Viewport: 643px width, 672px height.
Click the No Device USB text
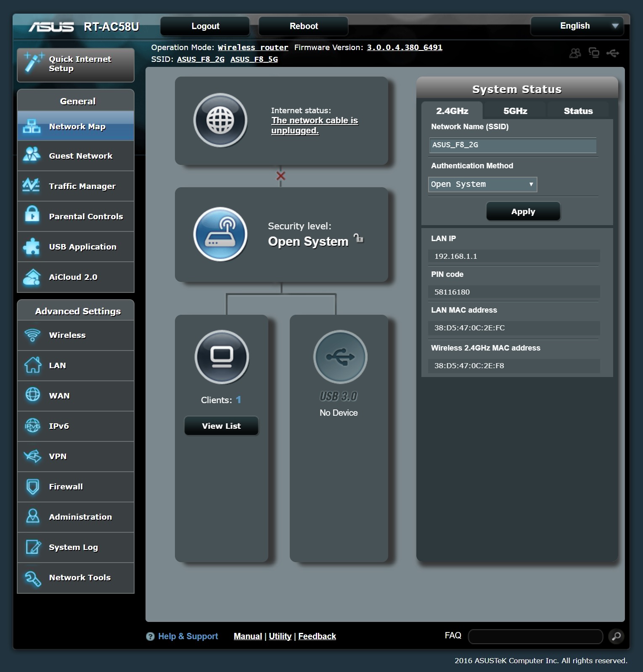coord(339,413)
